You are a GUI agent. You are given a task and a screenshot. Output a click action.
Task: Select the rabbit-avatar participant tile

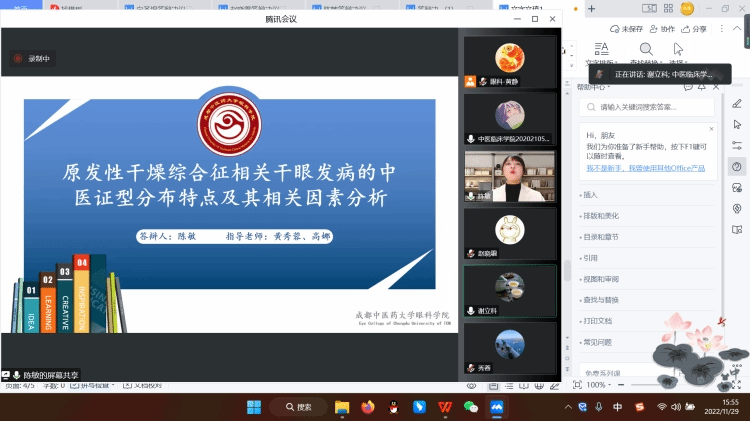510,234
